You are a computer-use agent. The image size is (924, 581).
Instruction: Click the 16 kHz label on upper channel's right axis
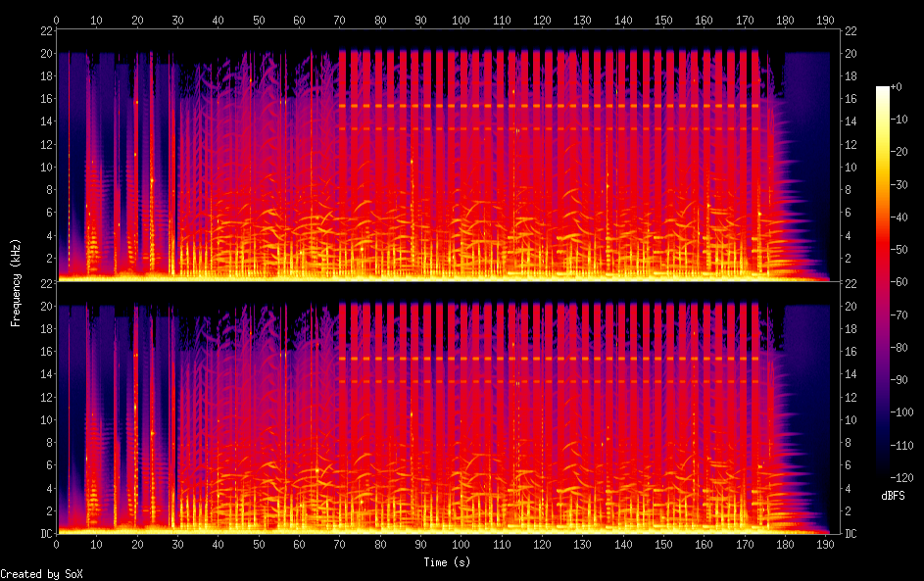pyautogui.click(x=851, y=99)
